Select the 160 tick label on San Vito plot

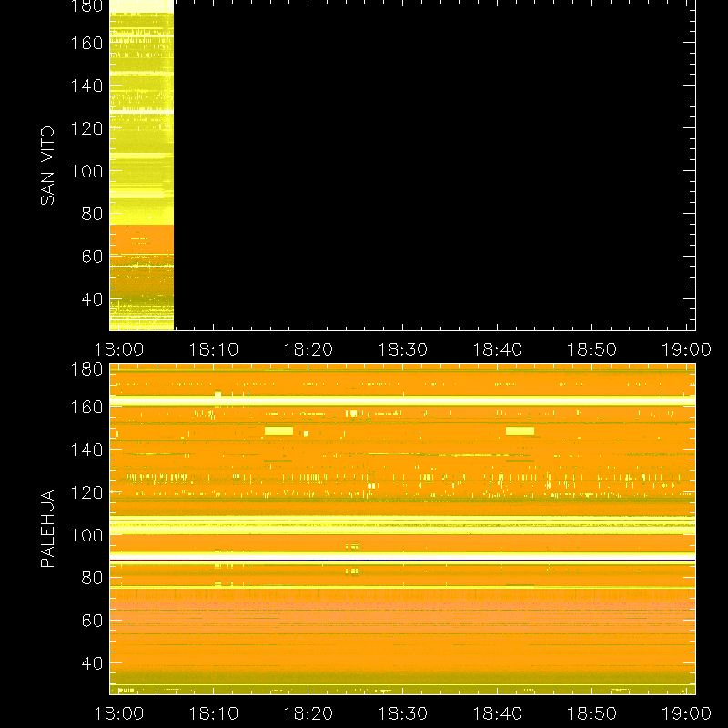[86, 43]
